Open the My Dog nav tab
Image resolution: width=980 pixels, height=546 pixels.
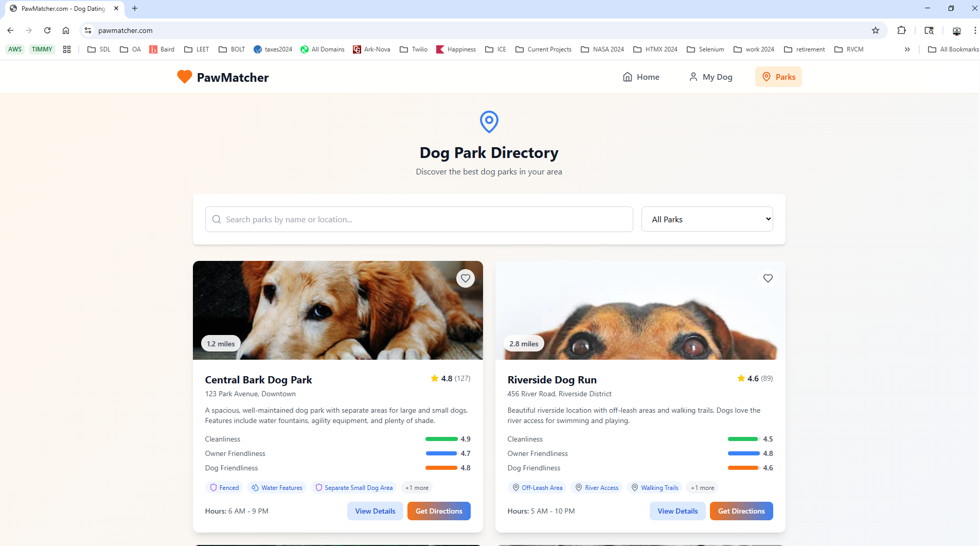[x=710, y=77]
